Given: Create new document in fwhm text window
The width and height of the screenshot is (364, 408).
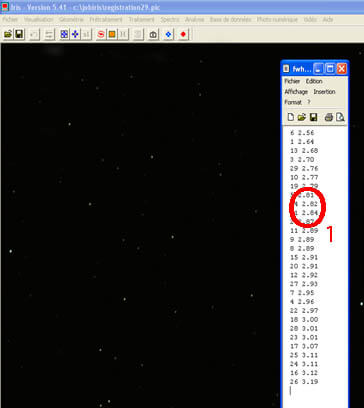Looking at the screenshot, I should pos(291,117).
